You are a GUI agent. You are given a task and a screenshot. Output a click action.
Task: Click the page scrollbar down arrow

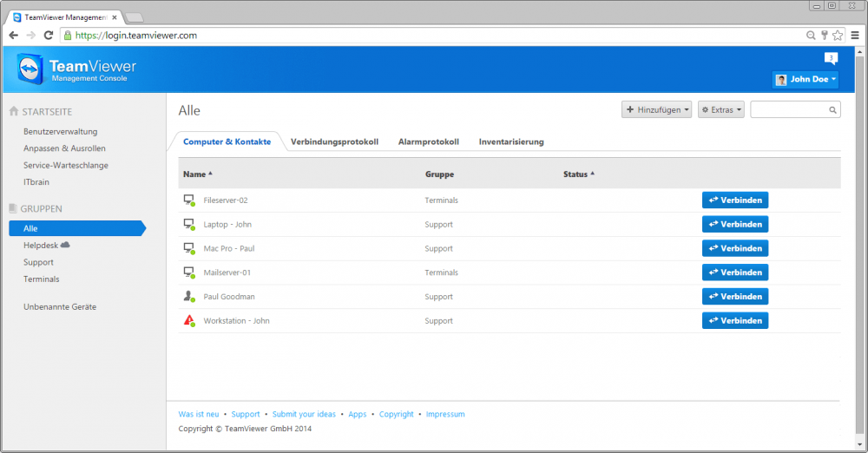pos(859,444)
